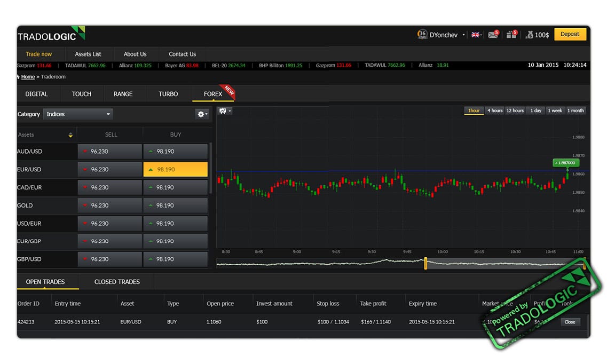Open the gear settings menu

point(202,114)
